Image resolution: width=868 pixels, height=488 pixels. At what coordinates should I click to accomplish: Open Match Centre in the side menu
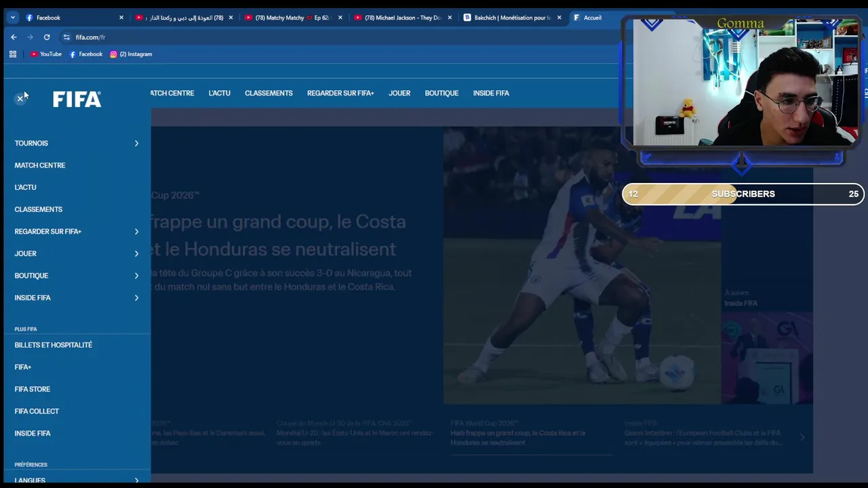click(40, 165)
